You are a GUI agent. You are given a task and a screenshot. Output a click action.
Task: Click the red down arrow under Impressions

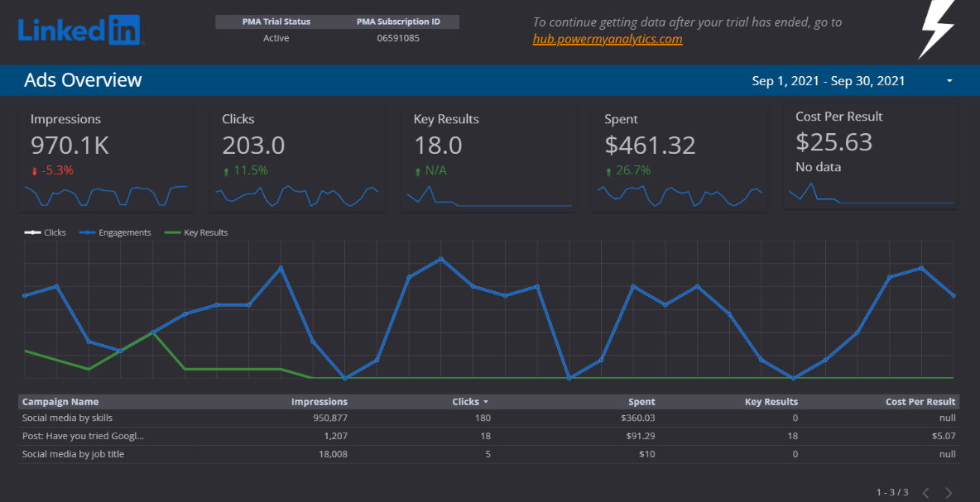click(34, 171)
